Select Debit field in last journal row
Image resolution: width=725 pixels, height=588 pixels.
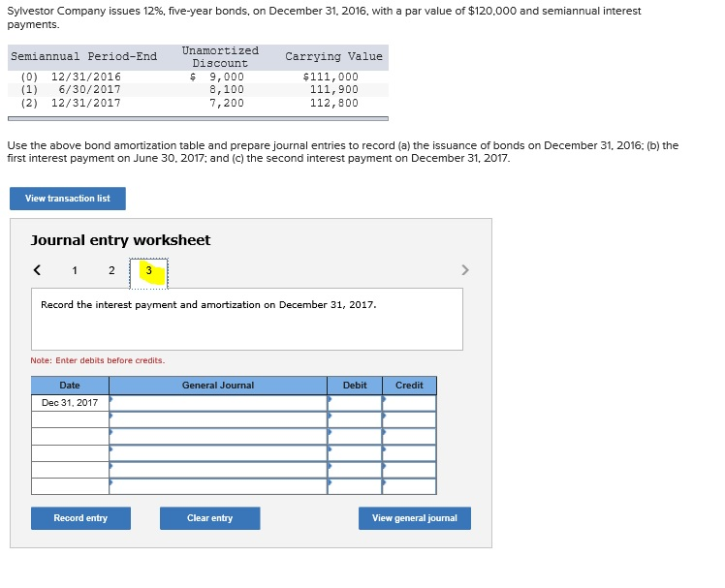click(355, 486)
